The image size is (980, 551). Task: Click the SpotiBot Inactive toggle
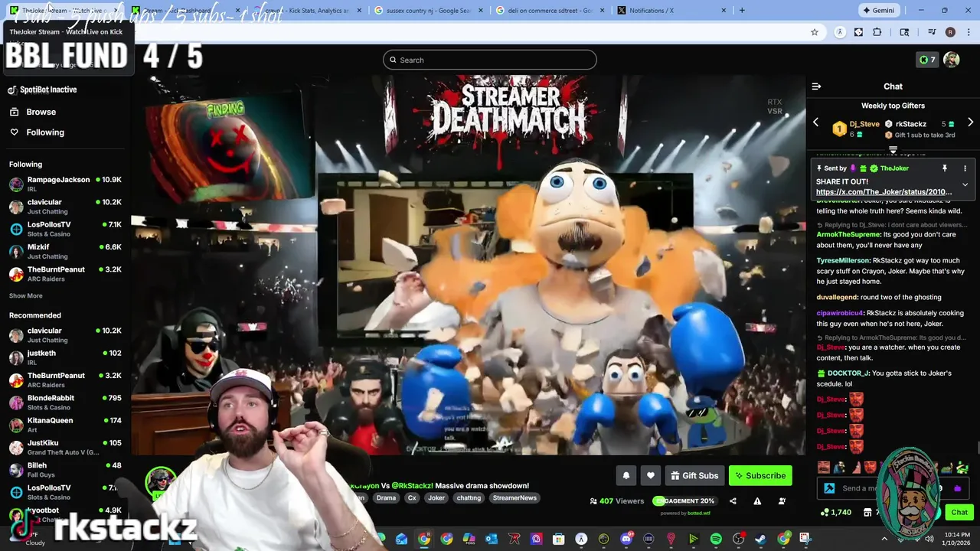[x=42, y=90]
